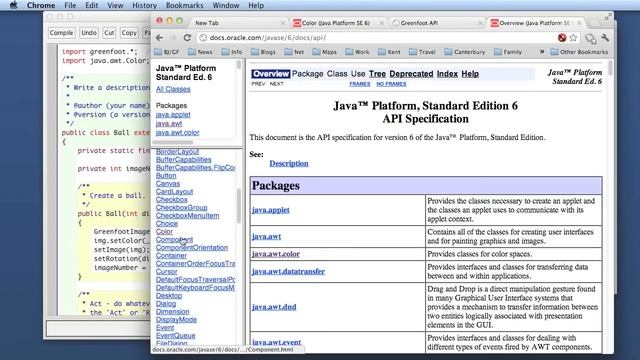Open the BJ/GF bookmarks folder
The height and width of the screenshot is (360, 640).
coord(167,52)
